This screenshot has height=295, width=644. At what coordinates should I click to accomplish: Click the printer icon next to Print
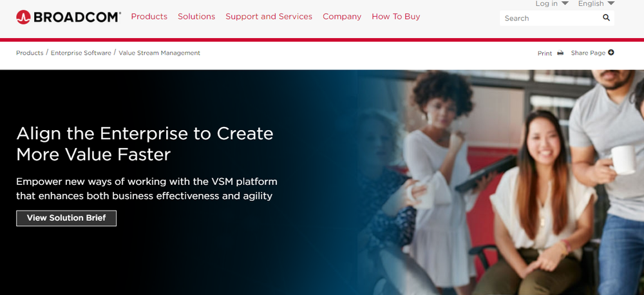point(560,53)
